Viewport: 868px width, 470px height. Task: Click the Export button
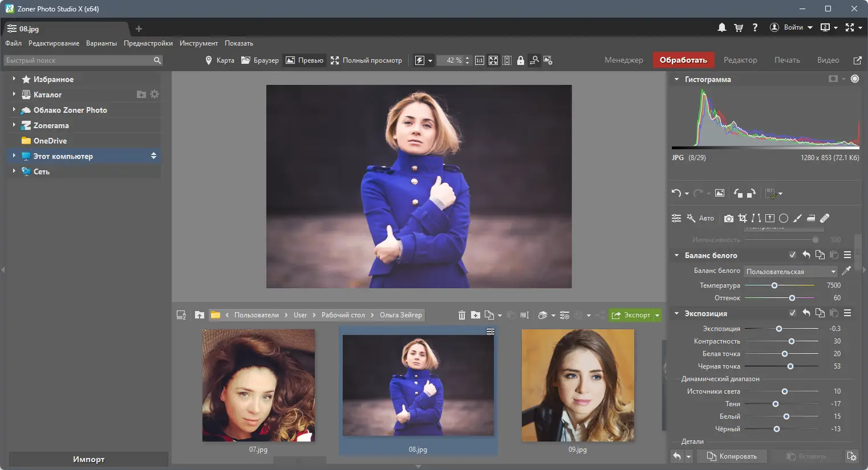coord(631,315)
